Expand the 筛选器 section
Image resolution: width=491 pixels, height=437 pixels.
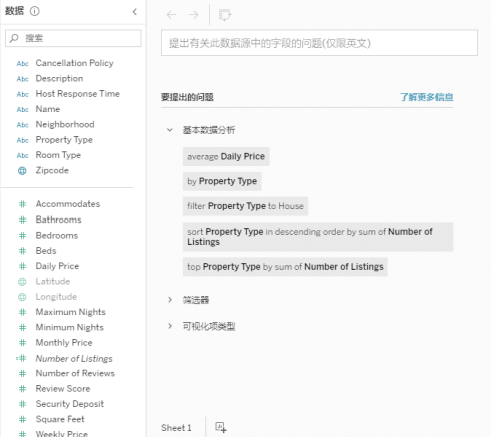tap(170, 300)
